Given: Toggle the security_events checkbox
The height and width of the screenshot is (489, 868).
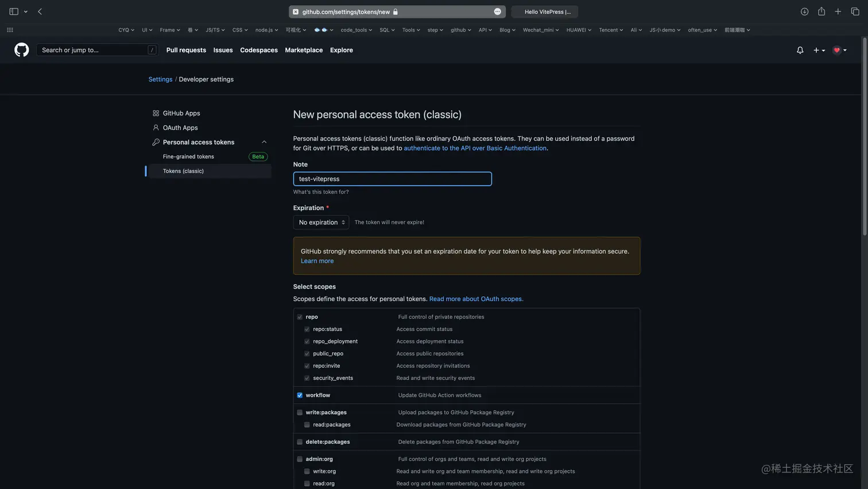Looking at the screenshot, I should 307,378.
